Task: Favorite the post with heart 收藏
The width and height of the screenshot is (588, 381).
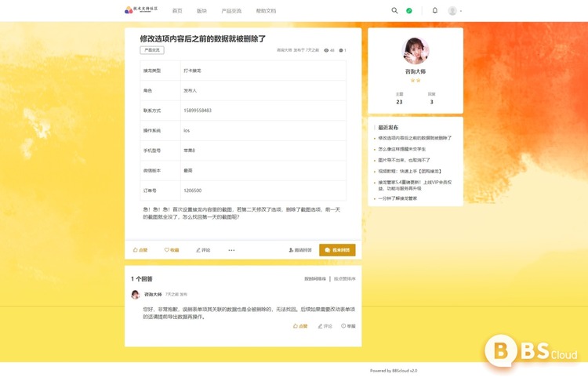Action: (x=172, y=250)
